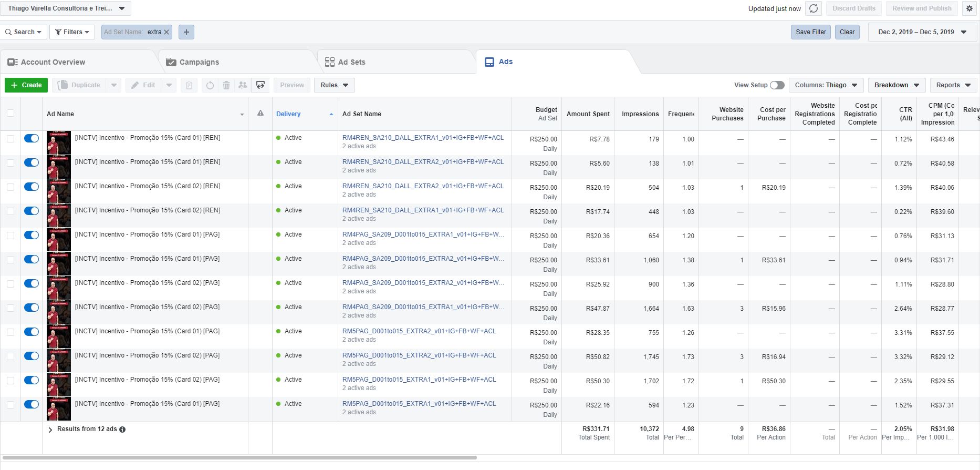Click the revert circular arrow icon in toolbar
The height and width of the screenshot is (470, 980).
click(x=210, y=85)
